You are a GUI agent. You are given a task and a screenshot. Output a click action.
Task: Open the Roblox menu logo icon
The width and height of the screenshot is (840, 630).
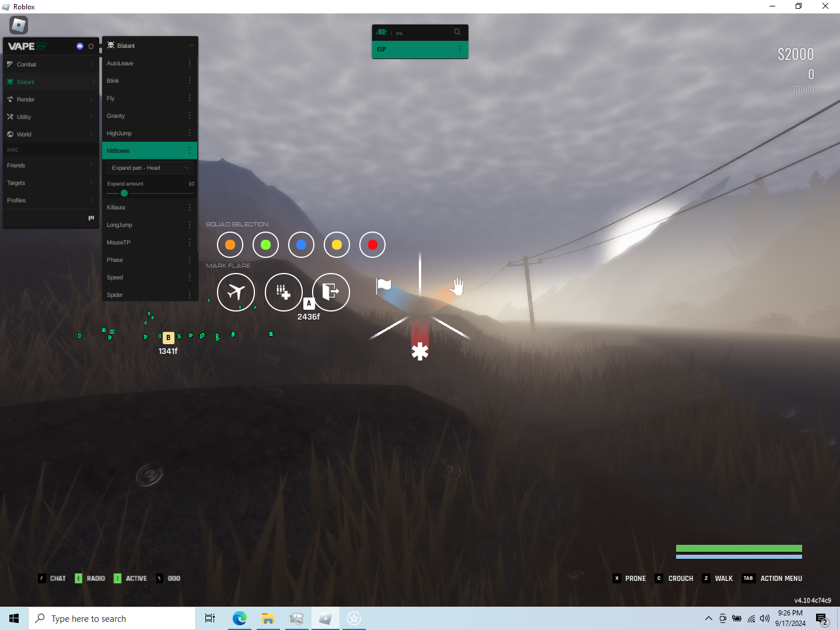click(19, 25)
